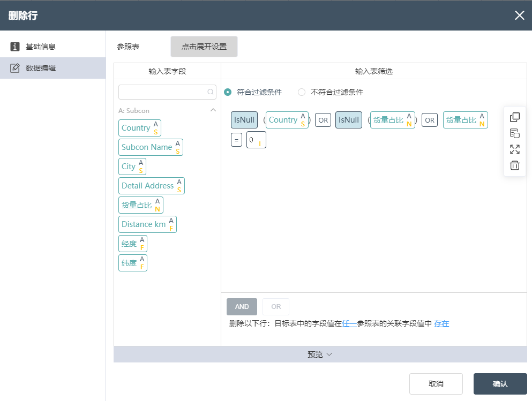Expand the 预览 preview panel
This screenshot has width=532, height=401.
(320, 354)
